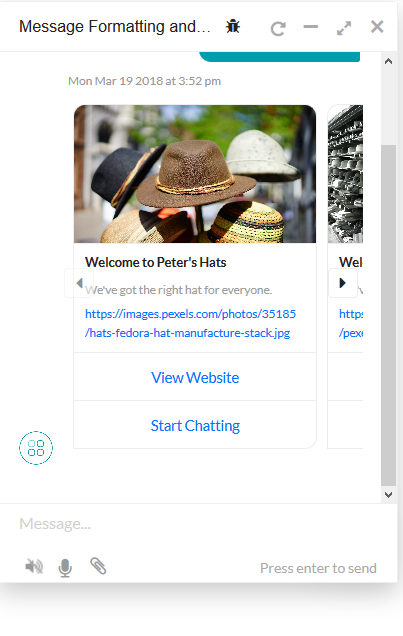Minimize the chat widget
Screen dimensions: 403x636
point(311,27)
